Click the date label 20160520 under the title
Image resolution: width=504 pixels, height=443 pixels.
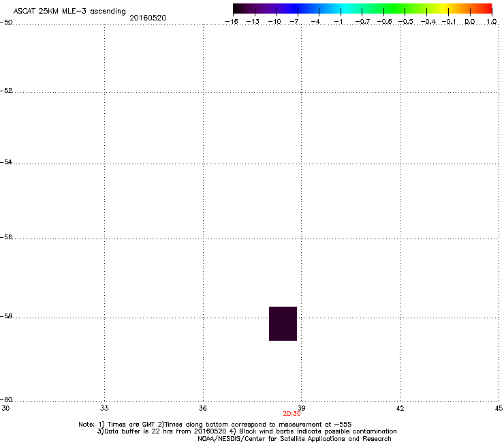tap(148, 18)
